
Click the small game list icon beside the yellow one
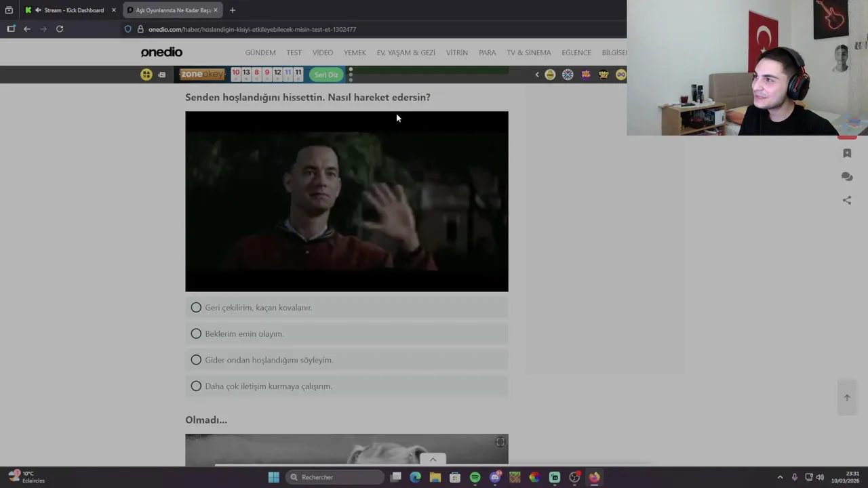(161, 75)
